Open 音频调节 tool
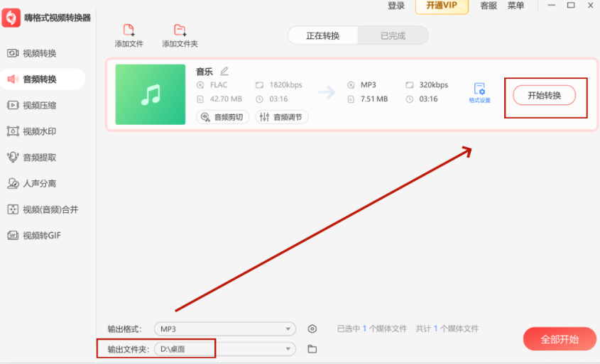Image resolution: width=600 pixels, height=364 pixels. click(282, 117)
